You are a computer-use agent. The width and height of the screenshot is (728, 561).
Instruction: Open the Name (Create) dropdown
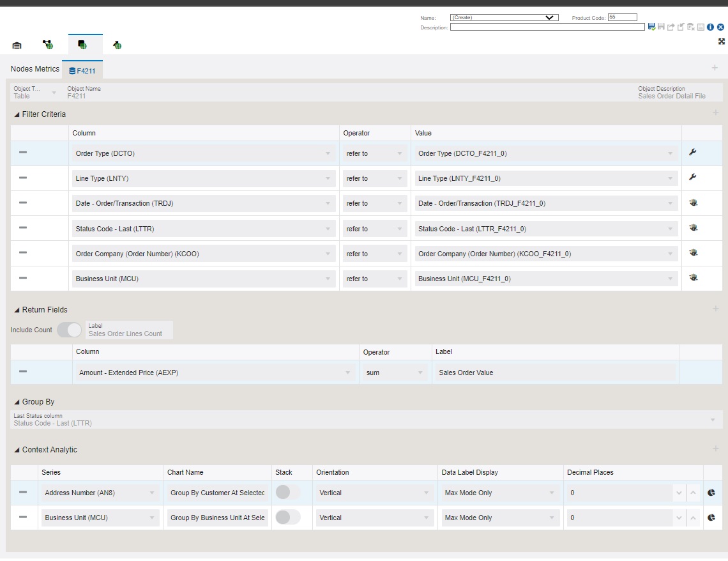[504, 18]
